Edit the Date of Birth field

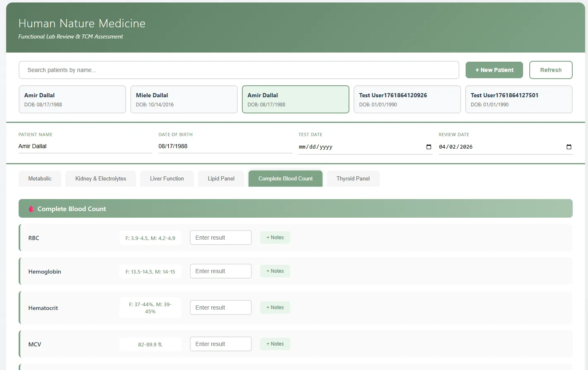coord(225,147)
